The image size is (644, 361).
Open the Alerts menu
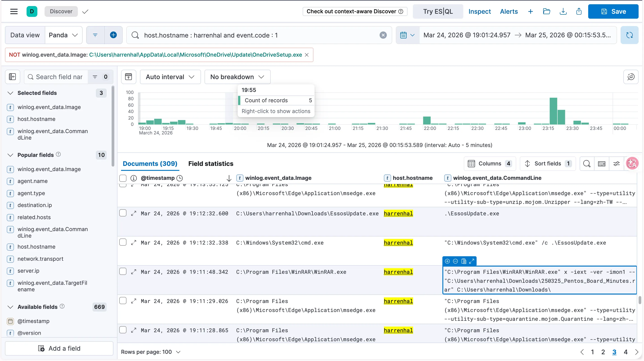[x=509, y=11]
